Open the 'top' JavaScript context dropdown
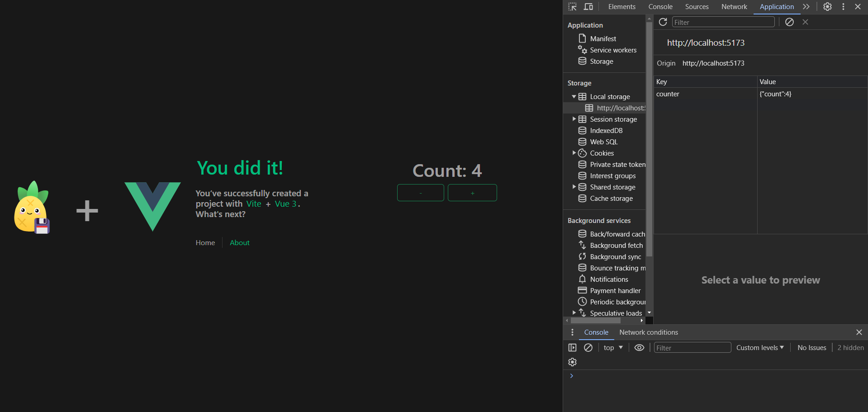Screen dimensions: 868x412 tap(613, 348)
